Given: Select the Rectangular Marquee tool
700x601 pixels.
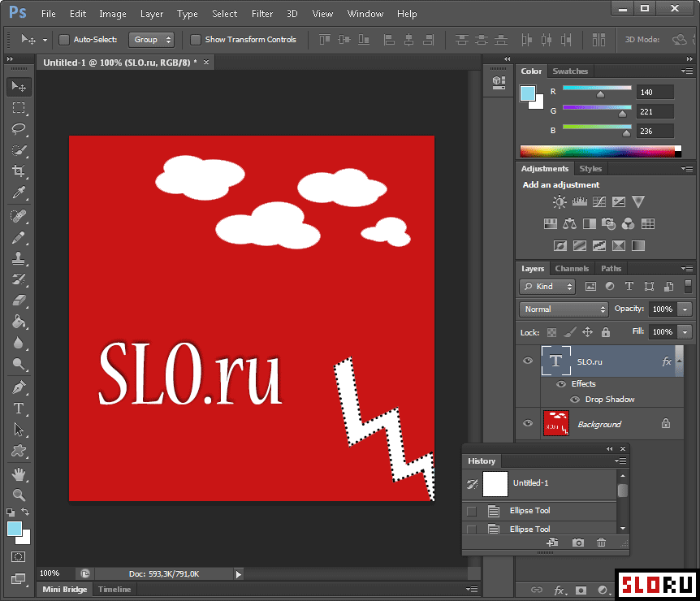Looking at the screenshot, I should point(19,107).
